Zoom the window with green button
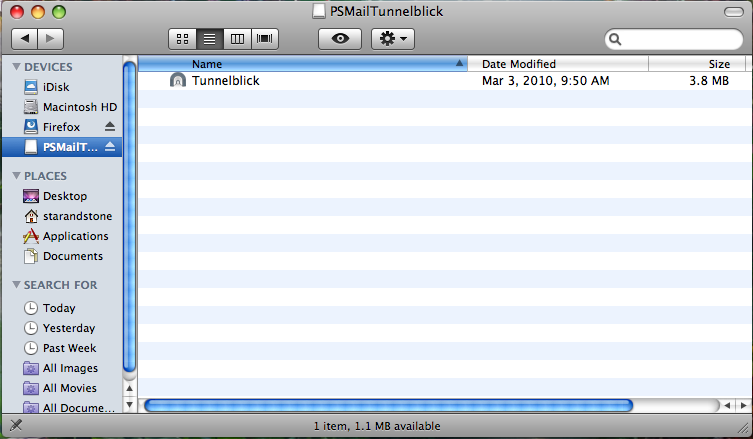 (59, 12)
